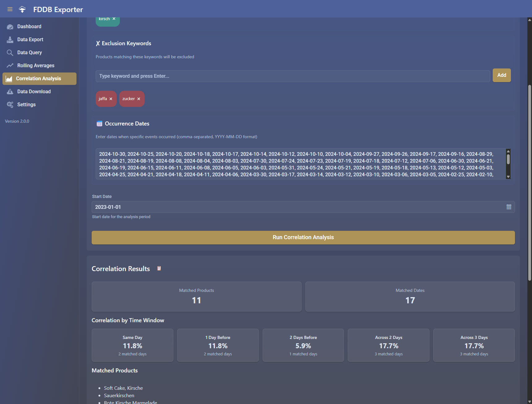Focus the exclusion keyword input field
Viewport: 532px width, 404px height.
(292, 76)
